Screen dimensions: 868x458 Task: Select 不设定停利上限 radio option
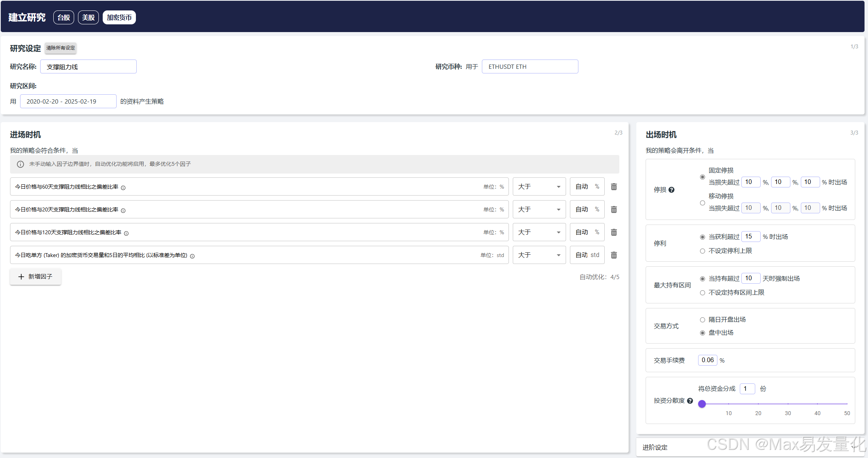[702, 251]
